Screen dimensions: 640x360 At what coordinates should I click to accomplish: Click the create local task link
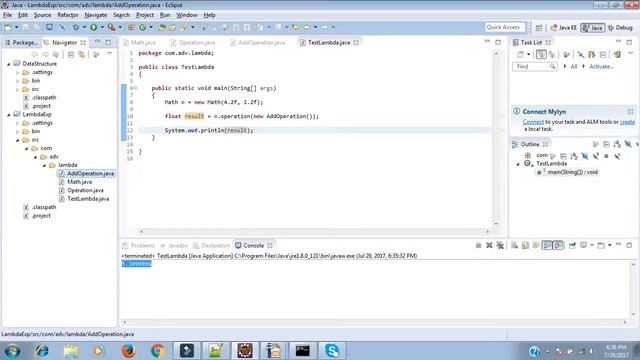pos(627,122)
